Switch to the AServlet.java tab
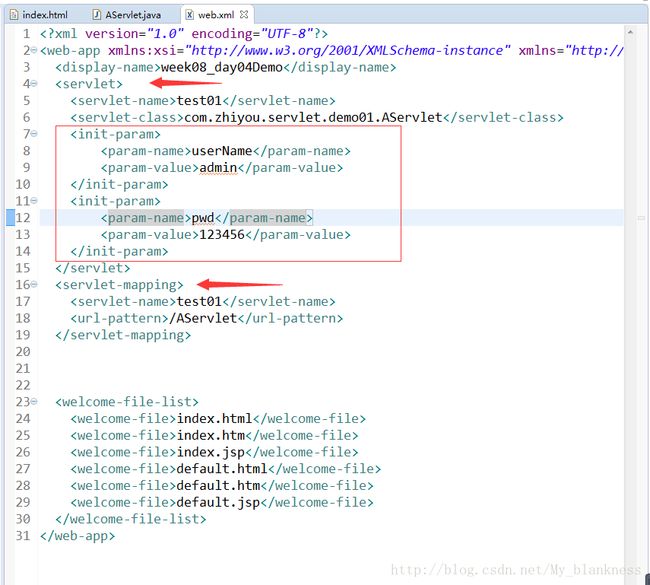 click(127, 15)
